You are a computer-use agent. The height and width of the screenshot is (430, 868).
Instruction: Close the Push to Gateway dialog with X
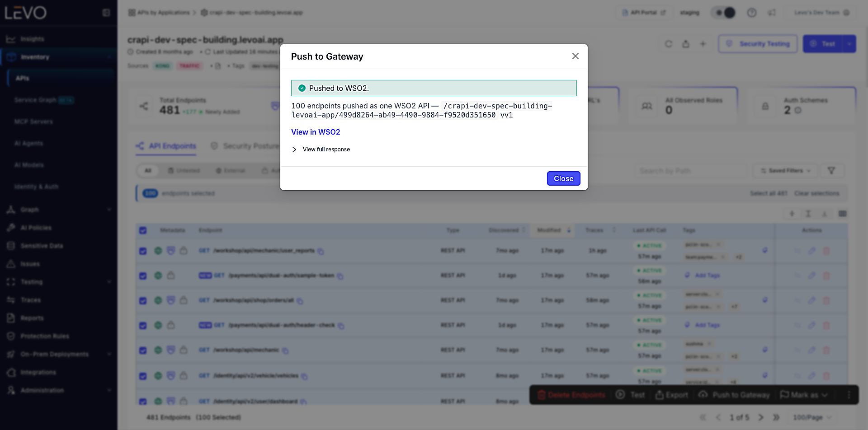click(575, 56)
